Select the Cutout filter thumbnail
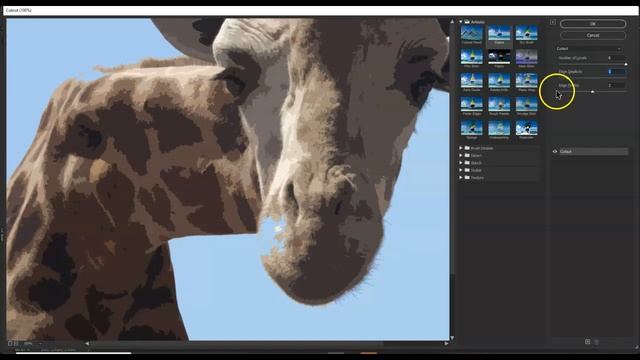640x360 pixels. click(499, 33)
